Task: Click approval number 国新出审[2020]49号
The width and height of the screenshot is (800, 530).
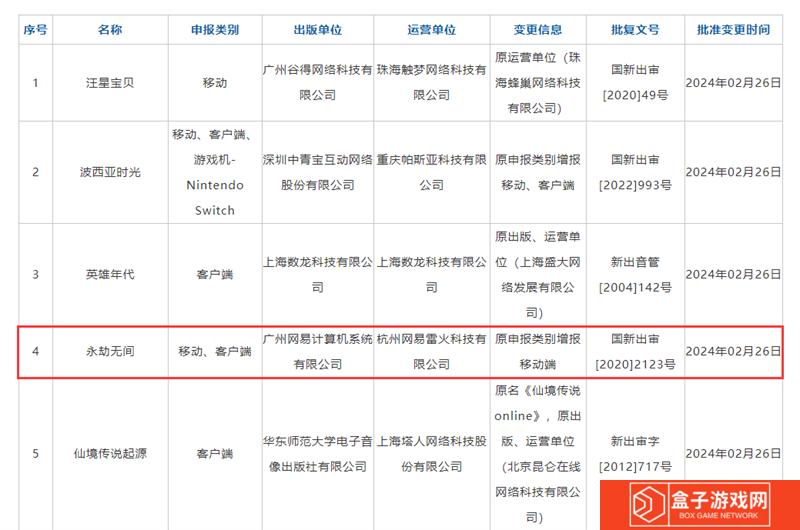Action: [635, 83]
